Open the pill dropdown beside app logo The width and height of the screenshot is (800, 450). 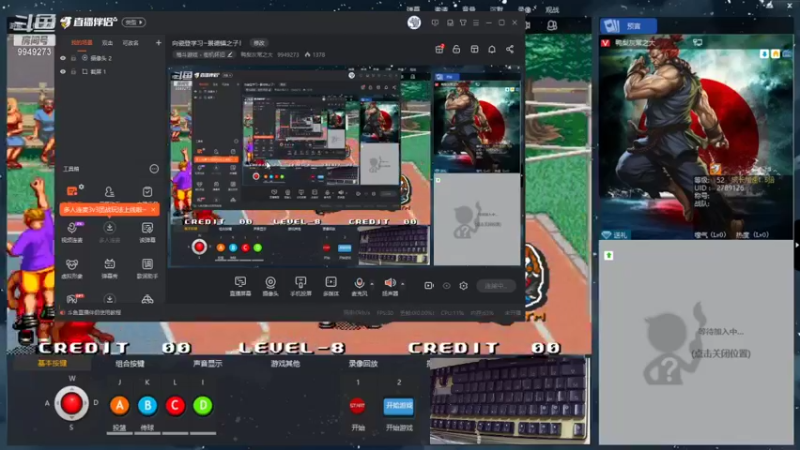pyautogui.click(x=134, y=22)
